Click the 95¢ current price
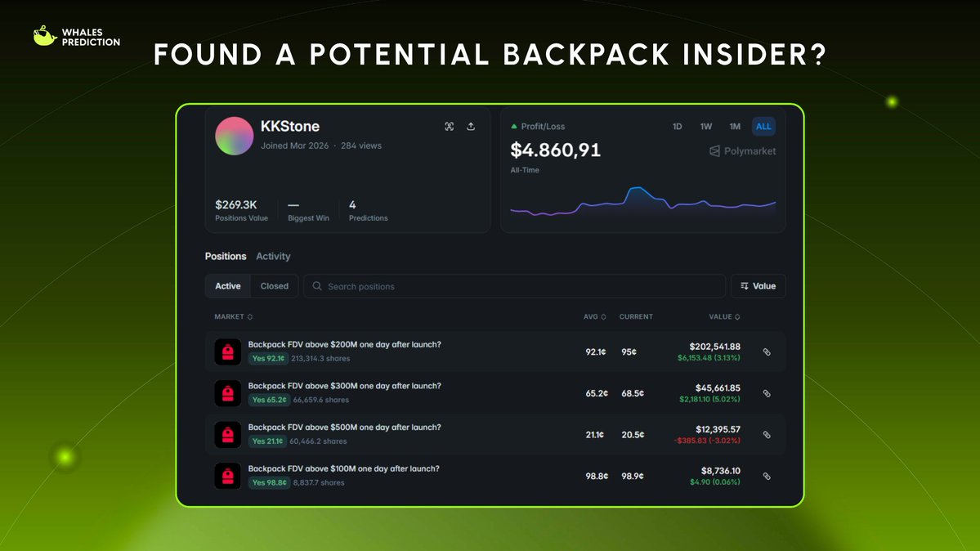 [629, 352]
